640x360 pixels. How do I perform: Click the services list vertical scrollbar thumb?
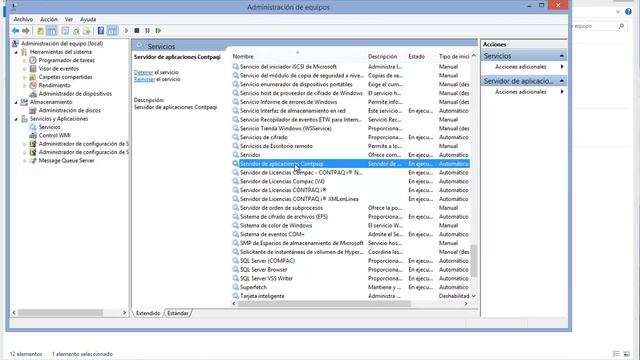tap(473, 261)
